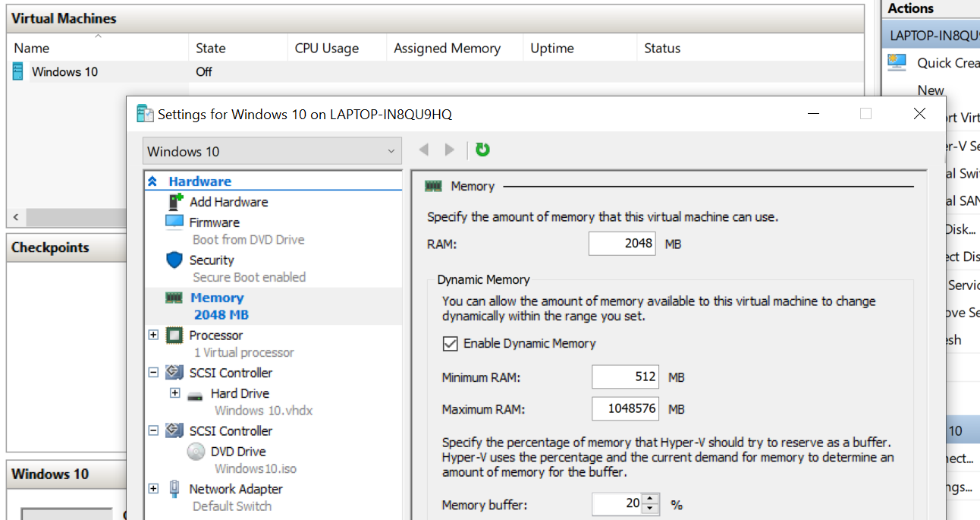Click the CPU Usage column header
Screen dimensions: 980x520
326,48
